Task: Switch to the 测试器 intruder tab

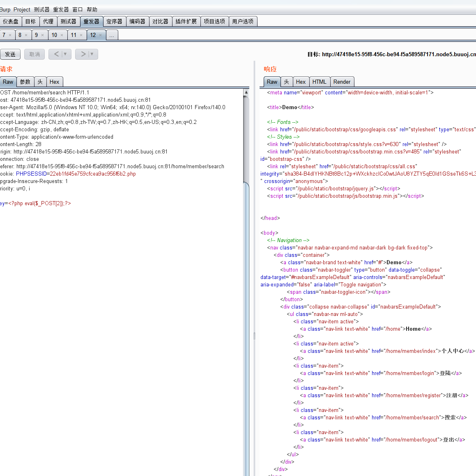Action: (x=68, y=21)
